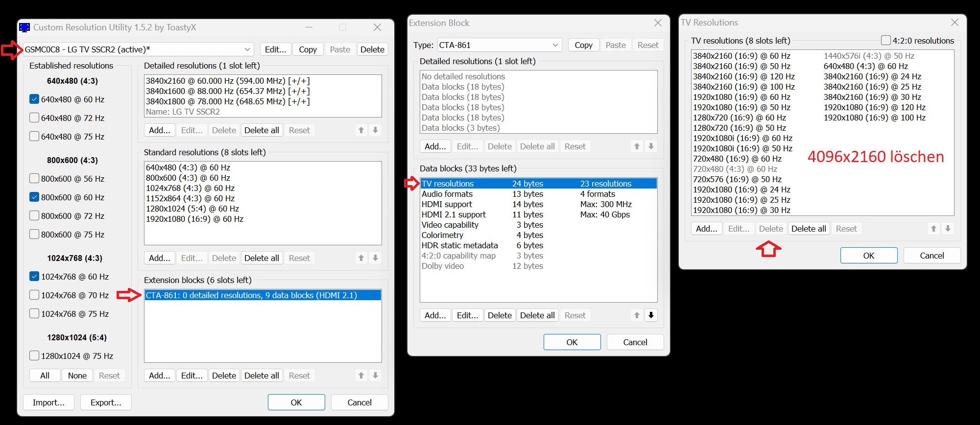The height and width of the screenshot is (425, 980).
Task: Select HDR static metadata data block row
Action: tap(539, 245)
